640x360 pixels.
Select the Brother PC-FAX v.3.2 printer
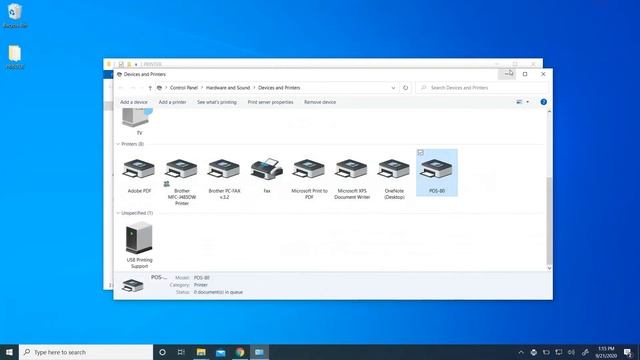pyautogui.click(x=224, y=169)
